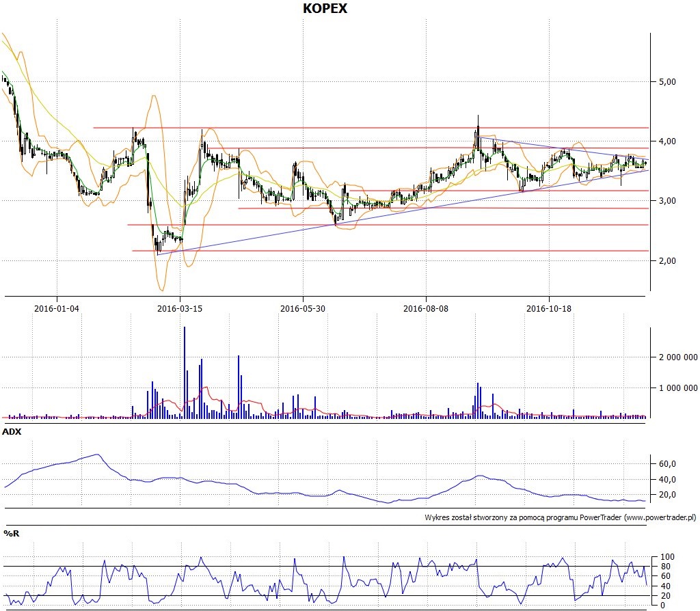Image resolution: width=700 pixels, height=611 pixels.
Task: Click the %R 0 scale value
Action: pyautogui.click(x=662, y=606)
